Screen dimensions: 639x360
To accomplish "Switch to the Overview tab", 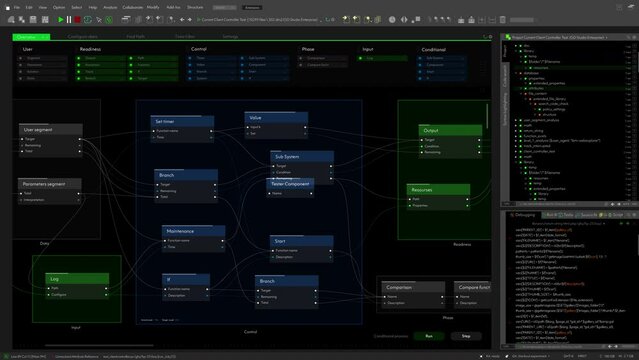I will tap(31, 37).
